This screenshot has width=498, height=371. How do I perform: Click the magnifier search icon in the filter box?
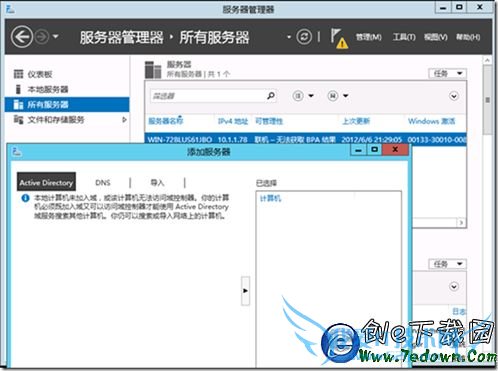(271, 96)
